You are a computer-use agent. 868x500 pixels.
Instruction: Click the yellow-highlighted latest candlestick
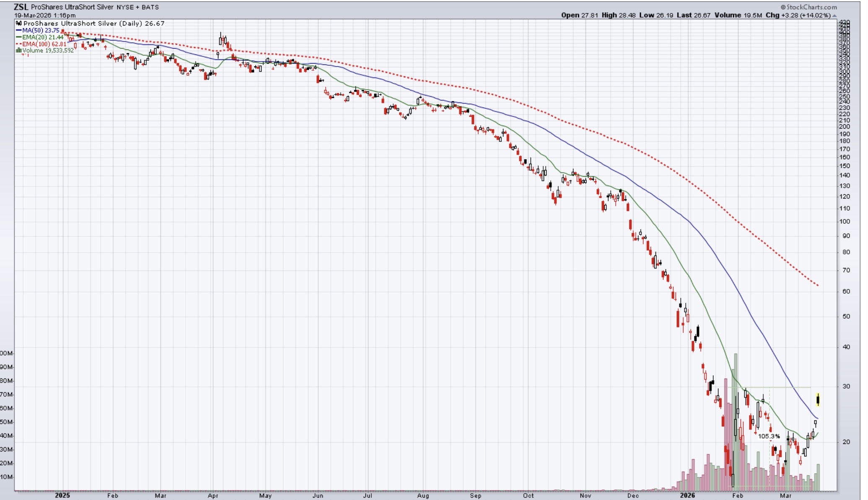818,400
